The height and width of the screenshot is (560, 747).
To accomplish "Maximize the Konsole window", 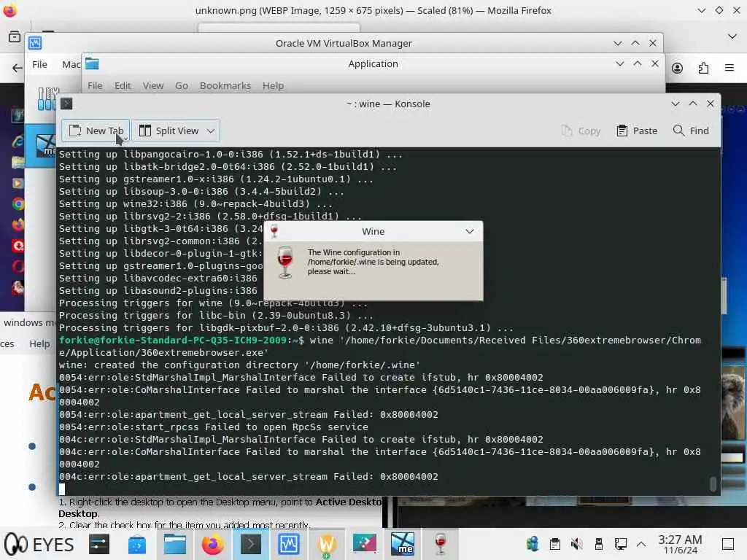I will (693, 104).
